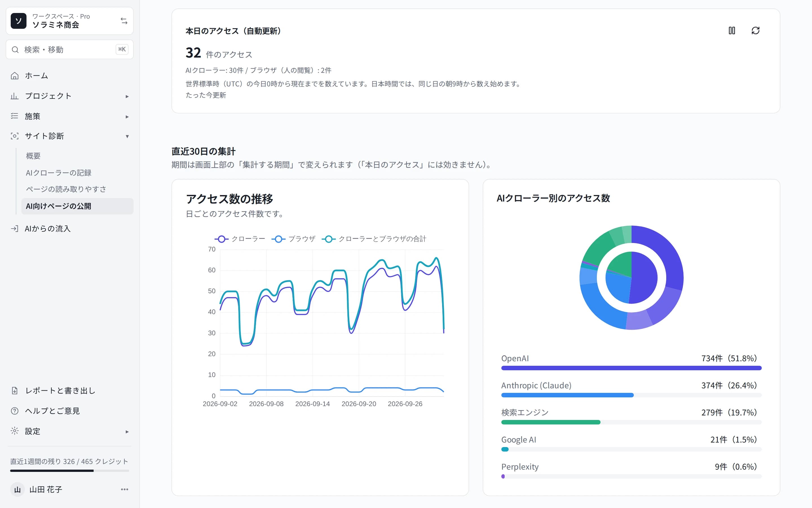812x508 pixels.
Task: Click the ホーム house icon
Action: (14, 76)
